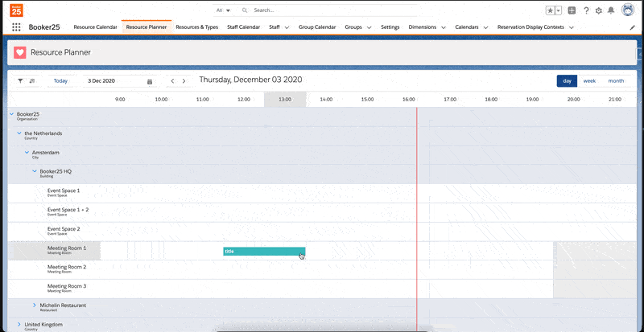Image resolution: width=644 pixels, height=332 pixels.
Task: Click the Today button
Action: point(61,81)
